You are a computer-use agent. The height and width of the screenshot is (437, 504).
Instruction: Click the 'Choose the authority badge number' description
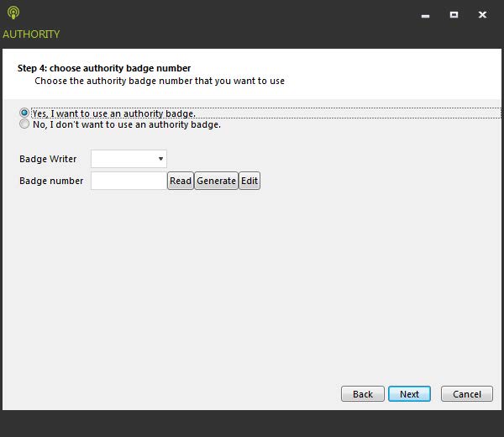(x=160, y=82)
